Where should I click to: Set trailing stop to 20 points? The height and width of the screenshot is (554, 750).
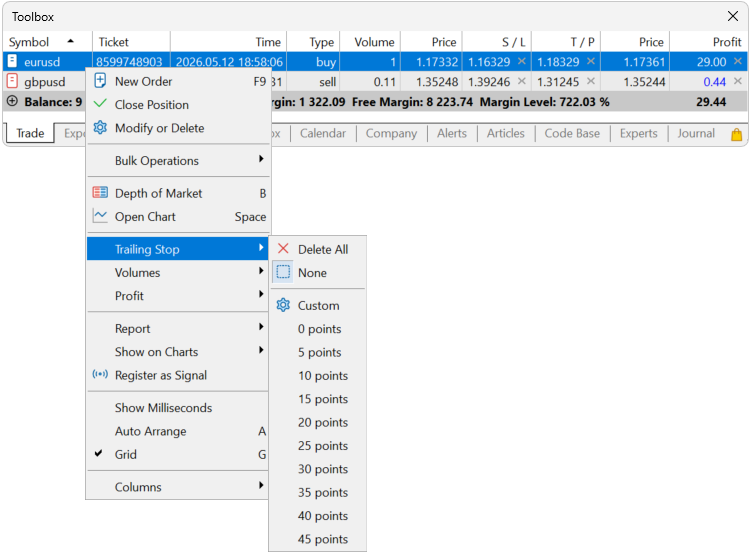[318, 422]
